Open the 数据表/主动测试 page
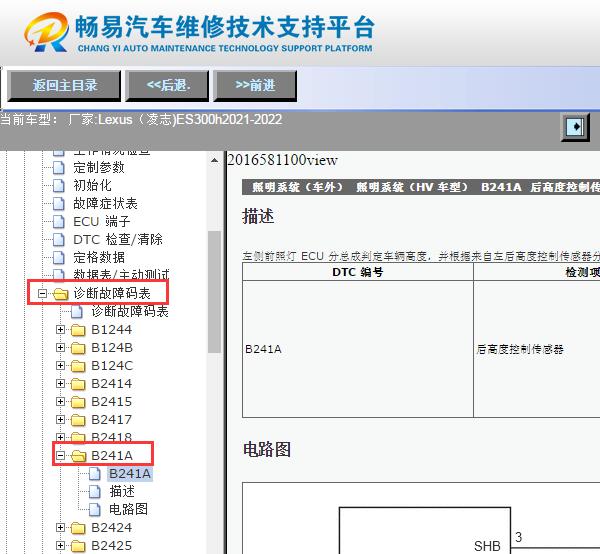Image resolution: width=600 pixels, height=554 pixels. click(121, 274)
